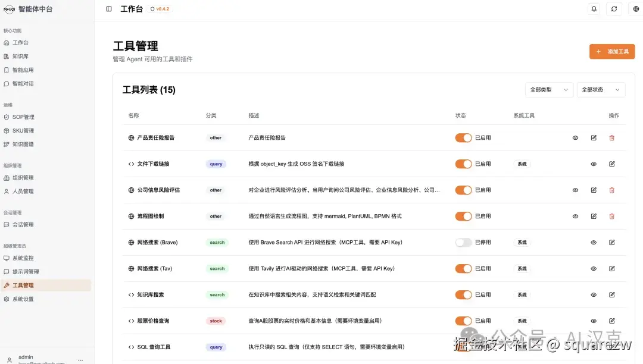View details of 文件下载链接 tool
This screenshot has height=364, width=643.
[x=594, y=164]
